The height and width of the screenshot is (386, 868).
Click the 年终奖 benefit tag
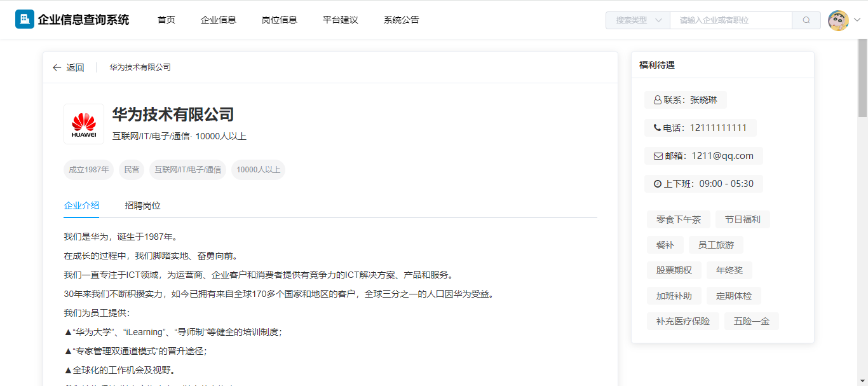[x=729, y=270]
